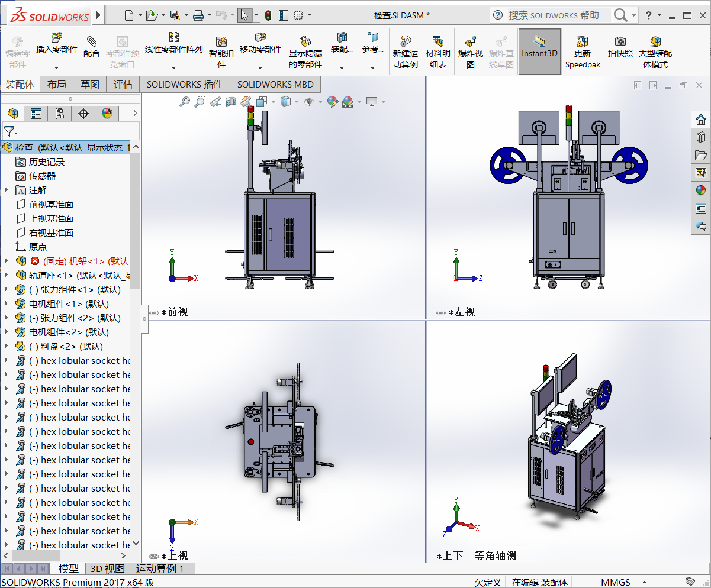711x588 pixels.
Task: Toggle the Instant3D button
Action: pyautogui.click(x=539, y=51)
